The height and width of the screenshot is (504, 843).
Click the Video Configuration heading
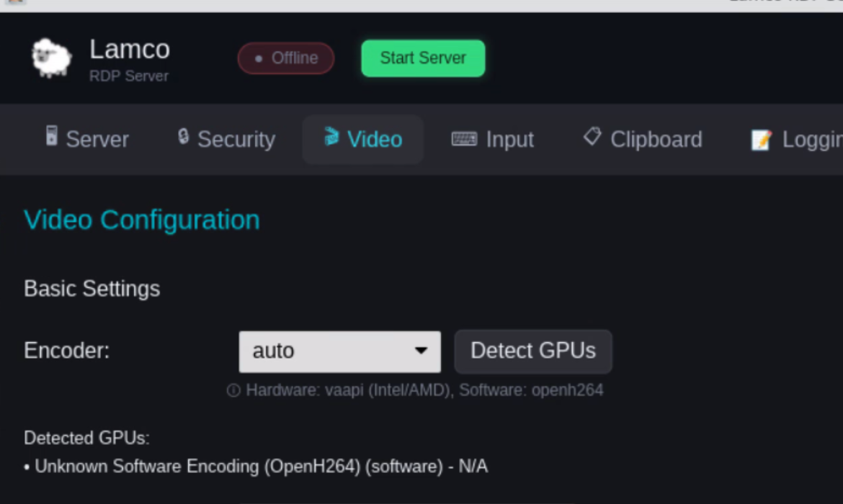pyautogui.click(x=142, y=220)
